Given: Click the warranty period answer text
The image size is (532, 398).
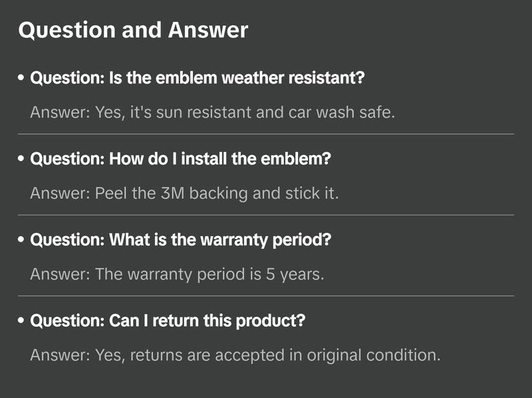Looking at the screenshot, I should point(177,274).
